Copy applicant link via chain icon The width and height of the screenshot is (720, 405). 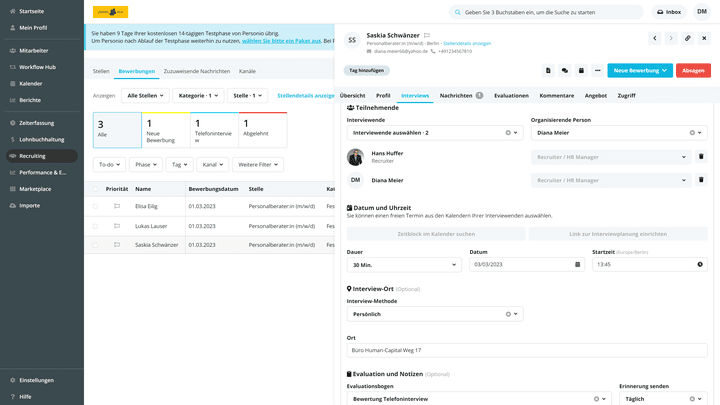[687, 38]
